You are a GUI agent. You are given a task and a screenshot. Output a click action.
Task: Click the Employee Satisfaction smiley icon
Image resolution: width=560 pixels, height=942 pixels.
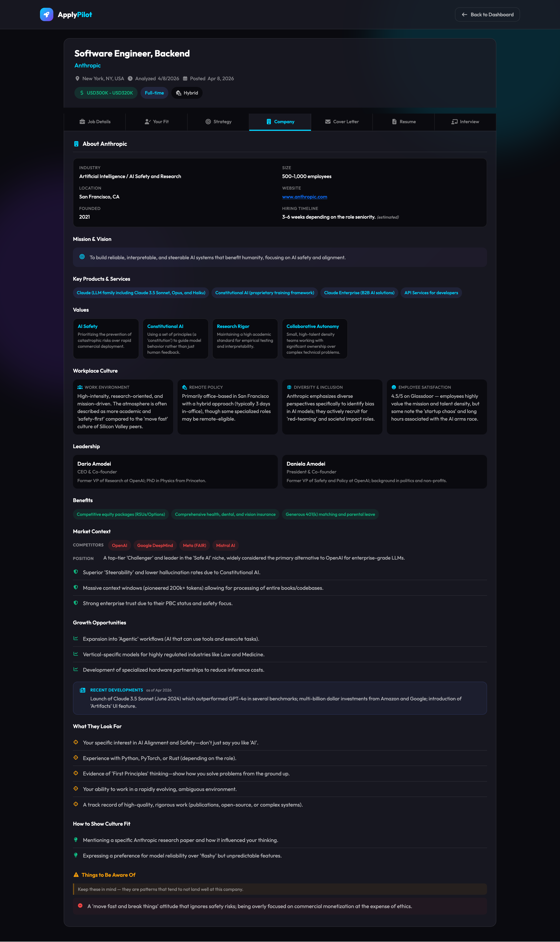click(x=394, y=387)
